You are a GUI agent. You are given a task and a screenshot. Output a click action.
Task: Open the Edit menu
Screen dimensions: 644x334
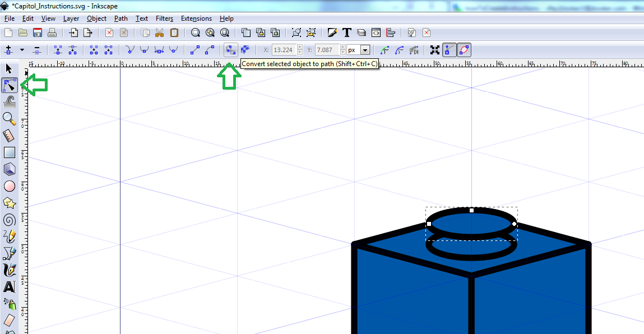(x=28, y=18)
